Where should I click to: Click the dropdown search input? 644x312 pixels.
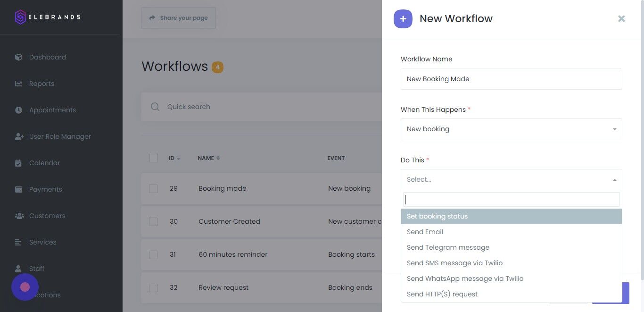click(x=512, y=199)
